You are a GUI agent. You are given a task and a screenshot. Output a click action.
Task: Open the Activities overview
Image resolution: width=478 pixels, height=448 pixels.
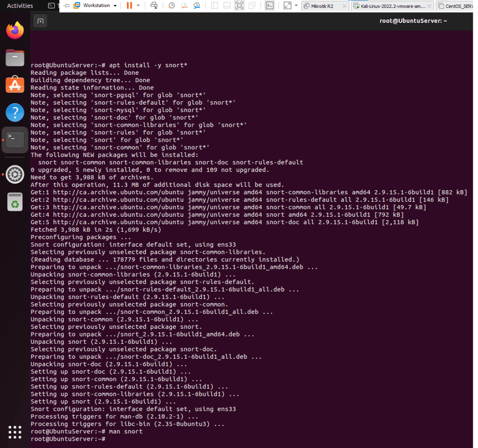20,6
